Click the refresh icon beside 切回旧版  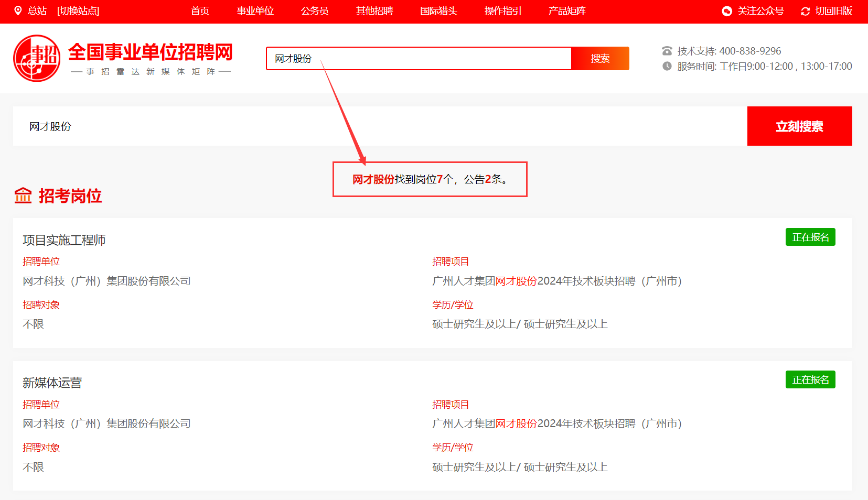(x=806, y=11)
